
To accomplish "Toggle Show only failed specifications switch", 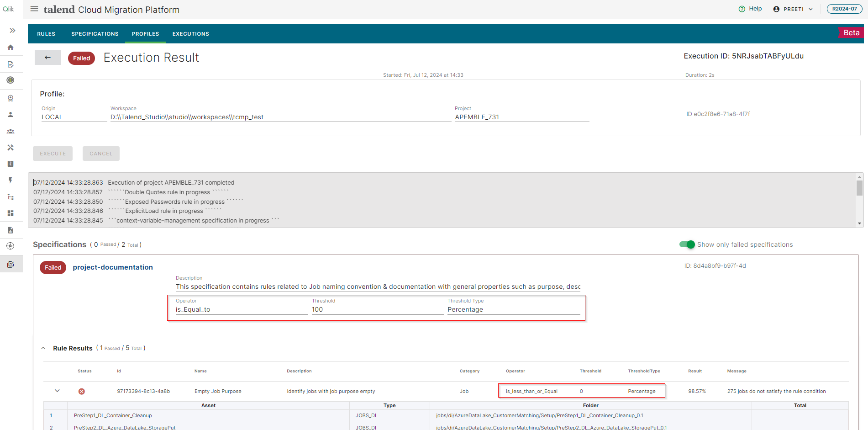I will [x=687, y=244].
